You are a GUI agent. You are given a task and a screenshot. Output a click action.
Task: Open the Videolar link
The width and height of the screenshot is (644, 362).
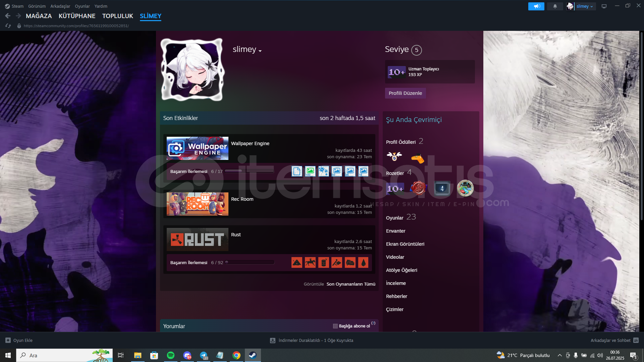pos(395,257)
